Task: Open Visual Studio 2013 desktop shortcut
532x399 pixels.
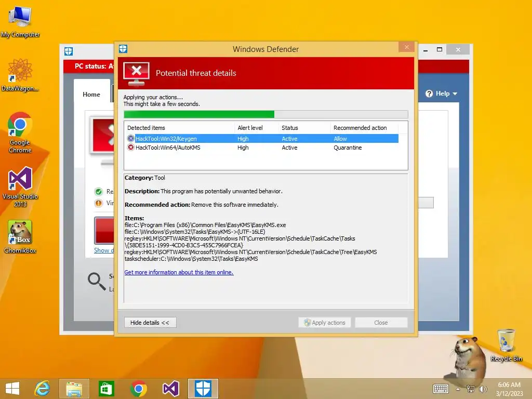Action: click(20, 187)
